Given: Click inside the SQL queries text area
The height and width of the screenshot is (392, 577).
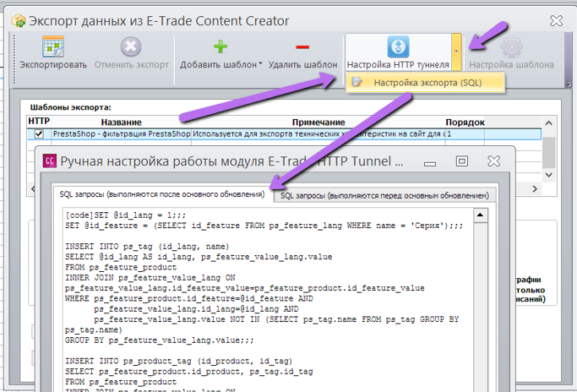Looking at the screenshot, I should click(x=268, y=298).
